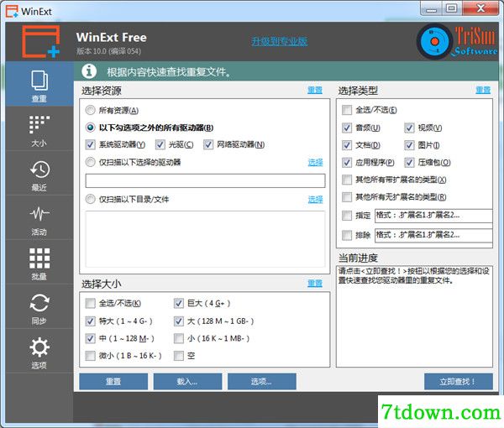The image size is (504, 428).
Task: Toggle 网络驱动器(N) checkbox
Action: point(208,145)
